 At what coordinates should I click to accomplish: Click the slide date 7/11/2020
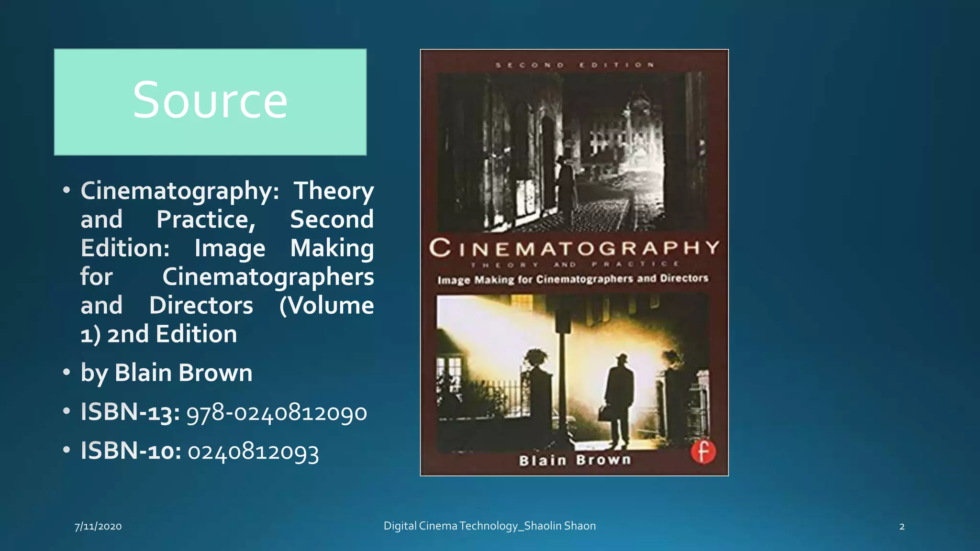click(98, 527)
